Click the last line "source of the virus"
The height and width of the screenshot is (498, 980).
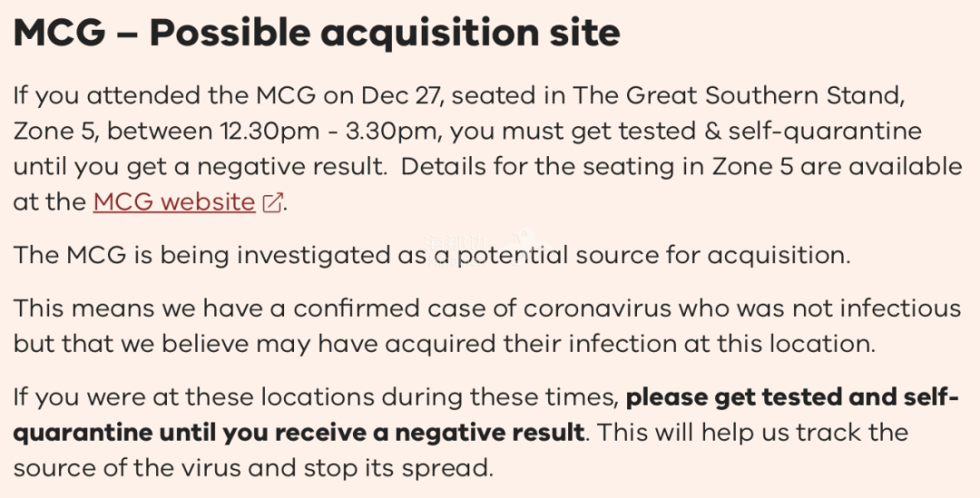point(253,469)
